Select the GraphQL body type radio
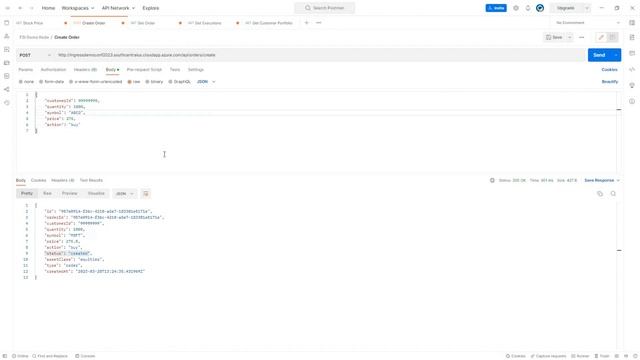The image size is (640, 360). tap(170, 82)
